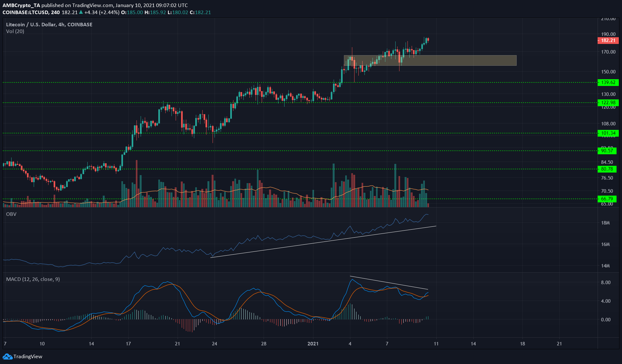The image size is (622, 364).
Task: Click the current price label 182.21
Action: (608, 40)
